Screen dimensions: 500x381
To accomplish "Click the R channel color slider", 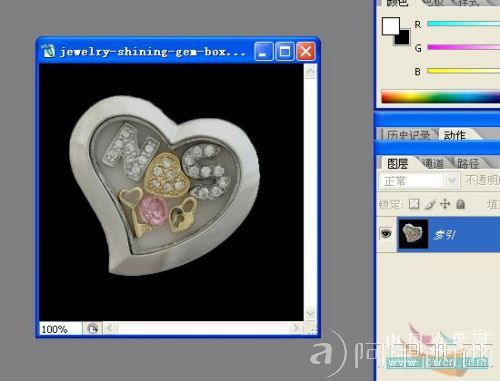I will tap(463, 24).
